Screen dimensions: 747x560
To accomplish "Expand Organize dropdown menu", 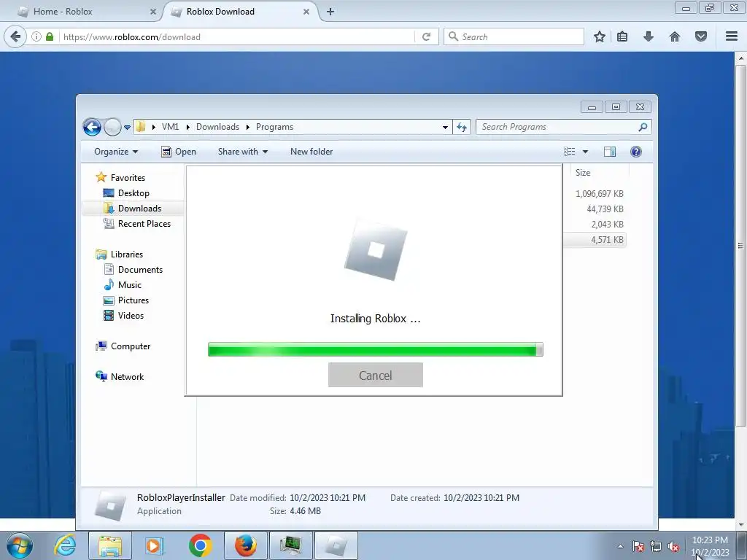I will tap(116, 152).
